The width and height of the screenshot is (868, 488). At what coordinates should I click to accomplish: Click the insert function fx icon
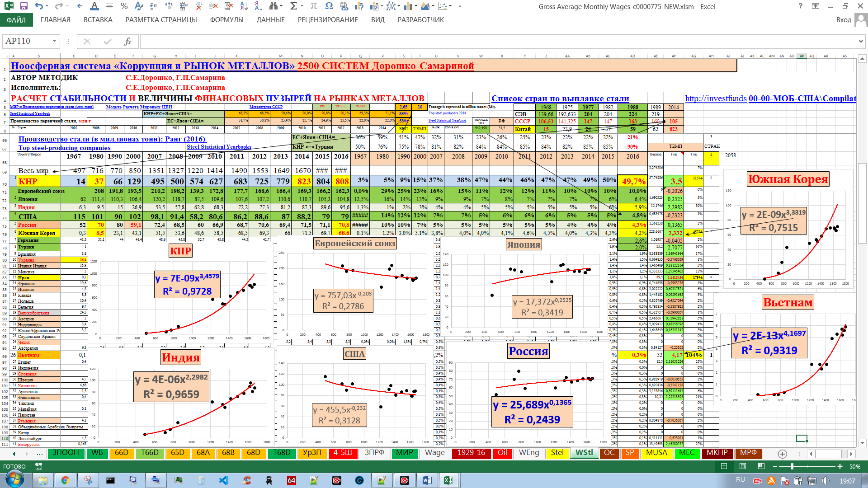(x=127, y=42)
